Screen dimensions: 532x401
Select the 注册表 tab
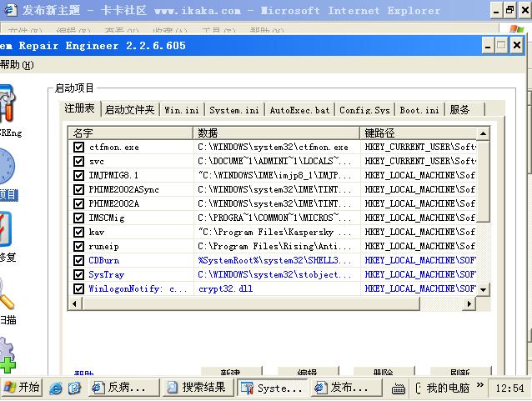(80, 108)
